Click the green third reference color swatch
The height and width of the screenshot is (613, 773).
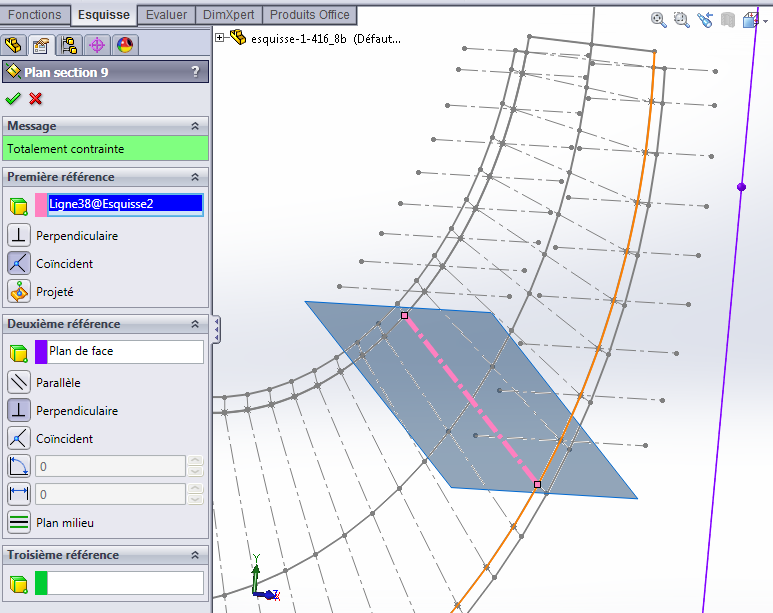point(41,583)
